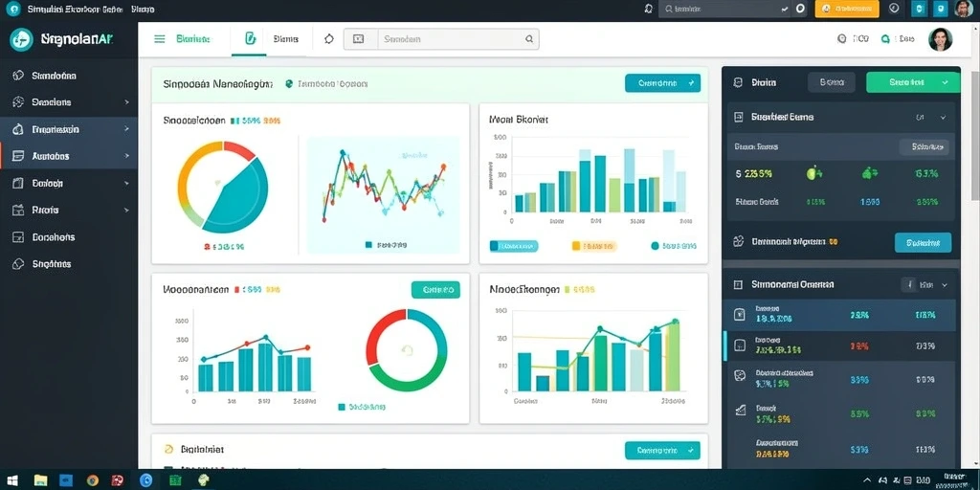
Task: Click the teal button in the middle of dark panel
Action: pyautogui.click(x=924, y=242)
